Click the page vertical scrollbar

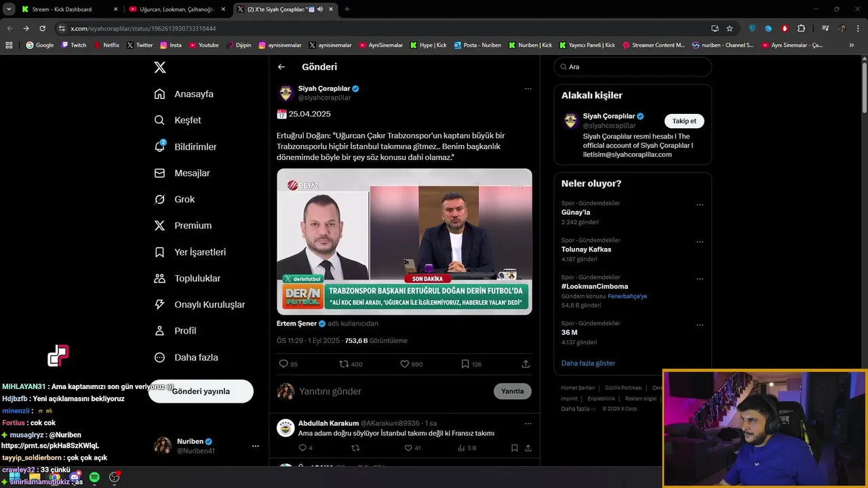[x=864, y=88]
